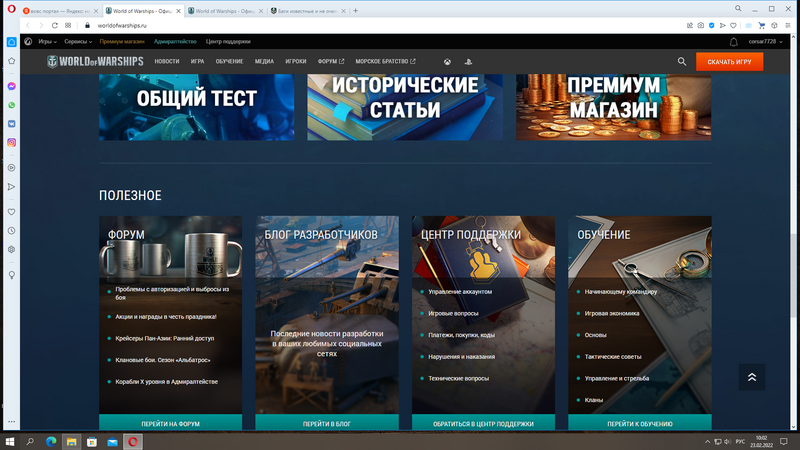Viewport: 800px width, 450px height.
Task: Open the ПРЕМИУМ МАГАЗИН banner
Action: [613, 107]
